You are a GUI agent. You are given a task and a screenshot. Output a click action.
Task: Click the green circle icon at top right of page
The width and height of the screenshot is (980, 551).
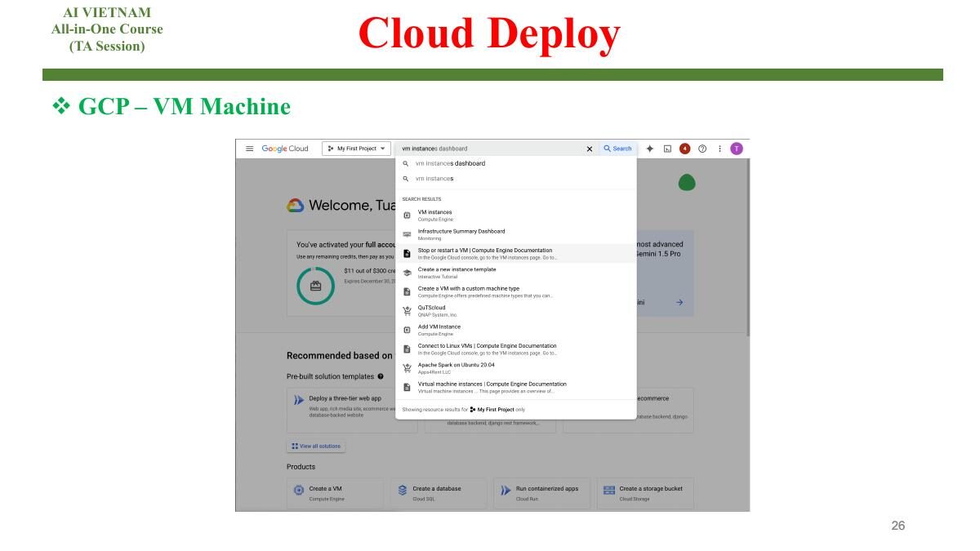687,183
